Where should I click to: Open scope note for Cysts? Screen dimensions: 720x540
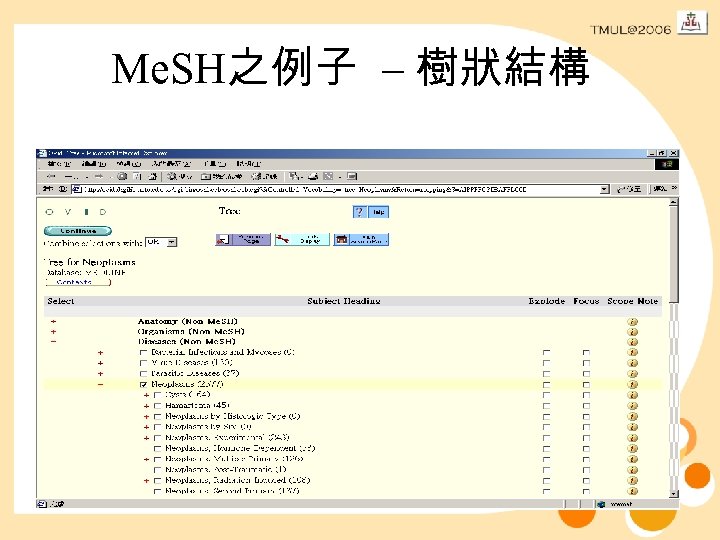pos(633,395)
